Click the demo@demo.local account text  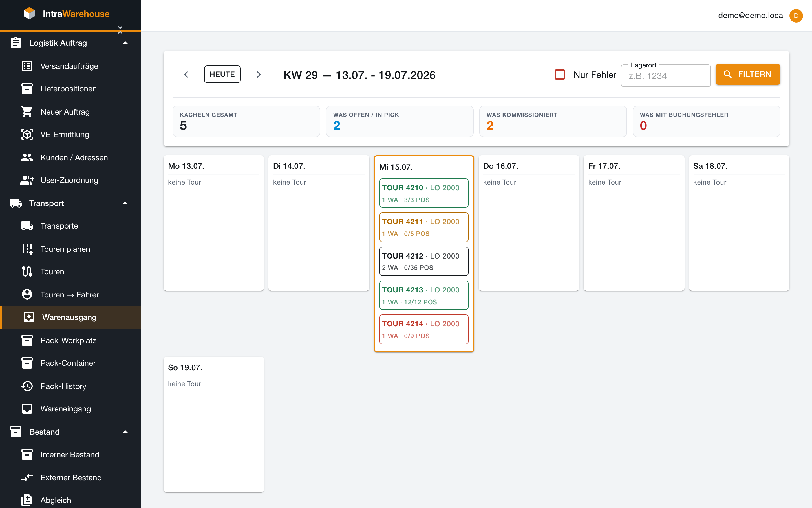(751, 16)
